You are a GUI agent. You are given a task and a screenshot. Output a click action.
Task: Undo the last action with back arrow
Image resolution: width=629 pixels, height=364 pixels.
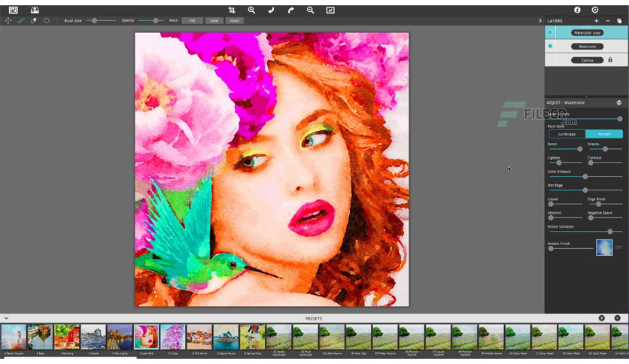271,10
